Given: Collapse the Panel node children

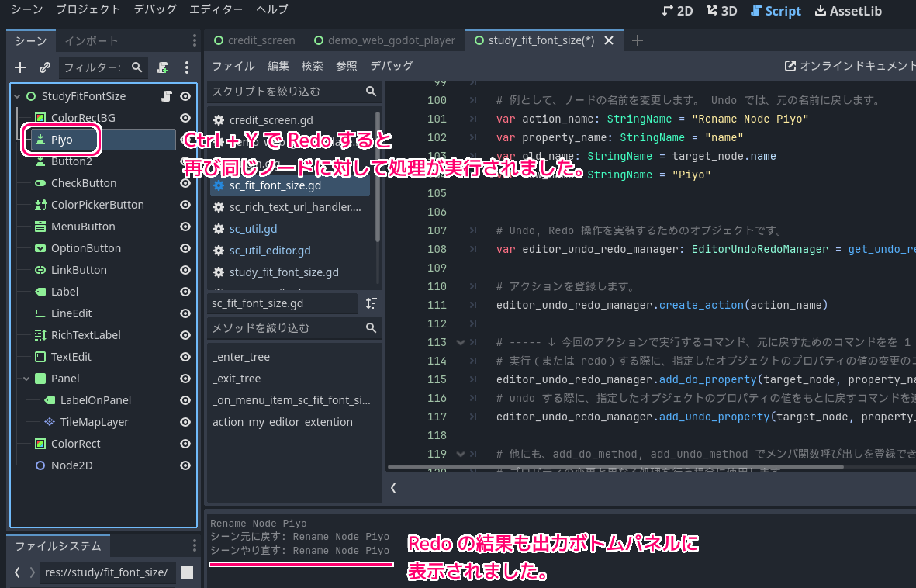Looking at the screenshot, I should pos(26,379).
